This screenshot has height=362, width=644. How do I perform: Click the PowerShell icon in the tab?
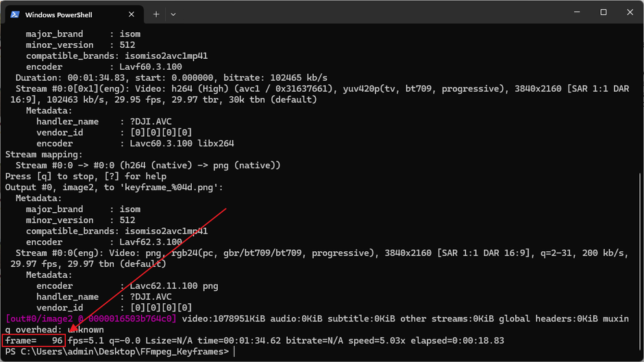(15, 14)
